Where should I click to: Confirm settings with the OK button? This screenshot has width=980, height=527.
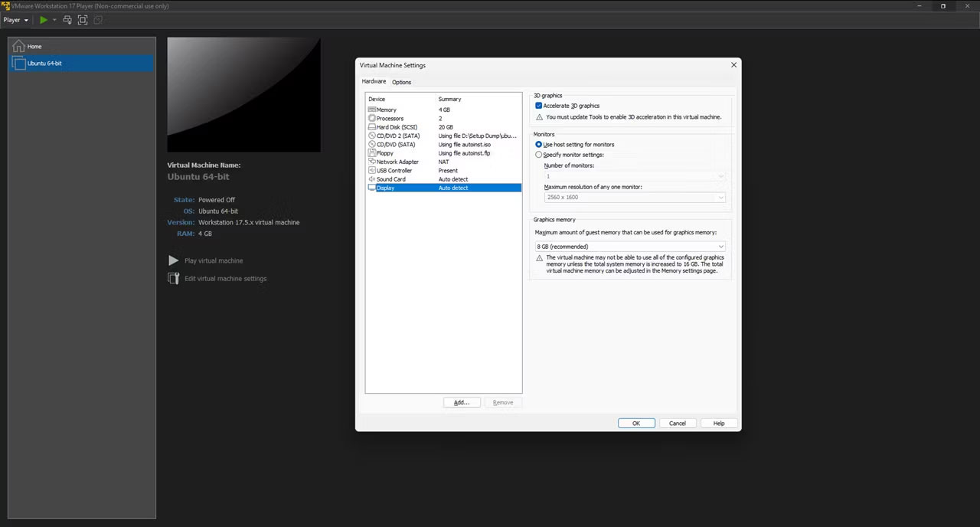point(636,423)
